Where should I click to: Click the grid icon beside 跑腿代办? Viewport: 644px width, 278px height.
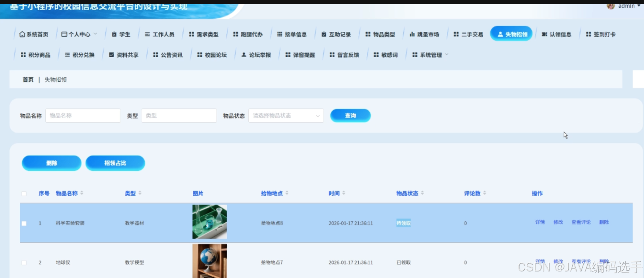[x=235, y=34]
